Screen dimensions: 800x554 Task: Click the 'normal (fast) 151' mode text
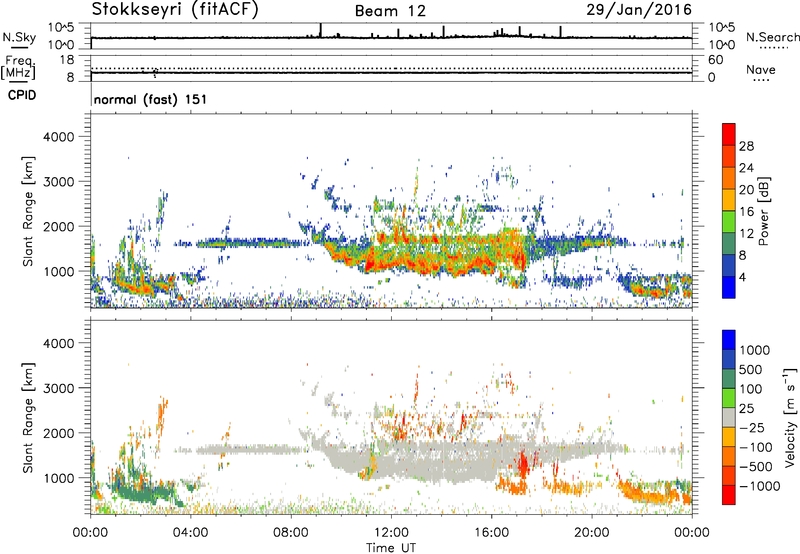point(151,99)
